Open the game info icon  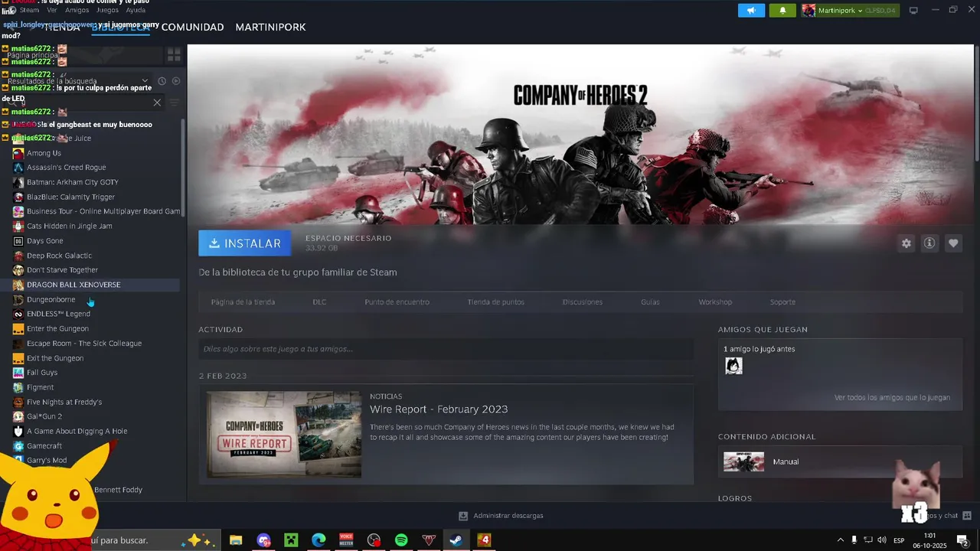pos(929,243)
